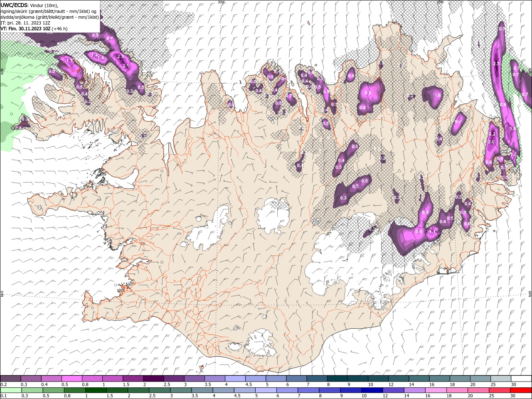Click the '15W' longitude label at top

point(441,2)
